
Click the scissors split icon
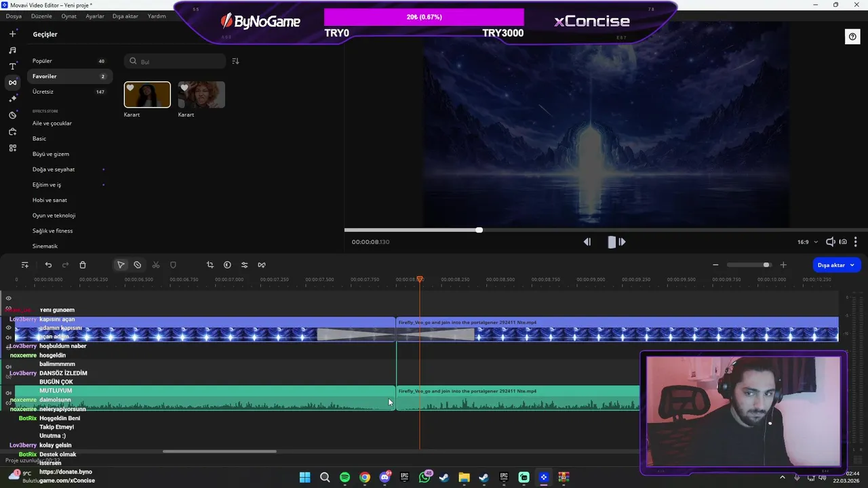tap(156, 265)
